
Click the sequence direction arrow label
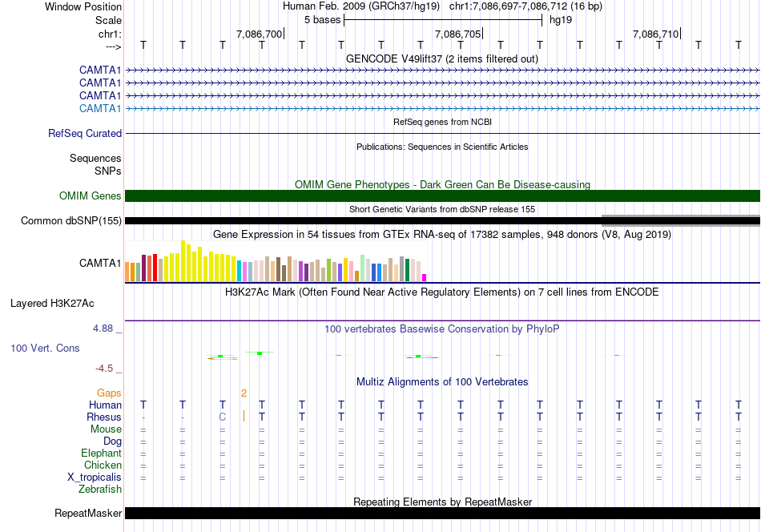pyautogui.click(x=113, y=46)
